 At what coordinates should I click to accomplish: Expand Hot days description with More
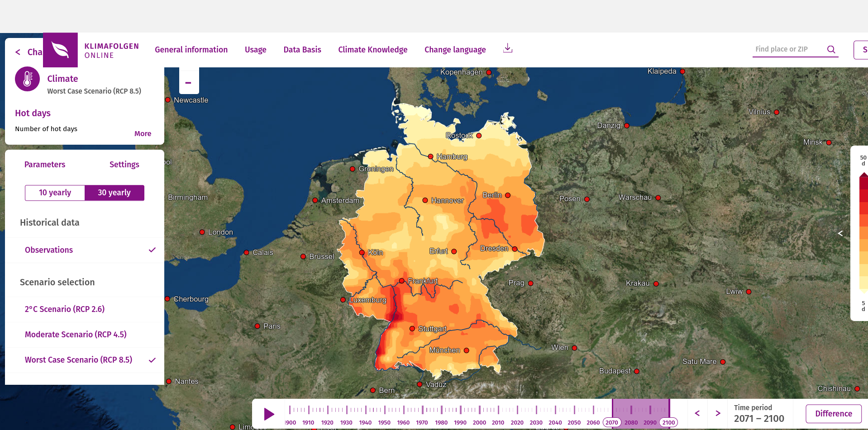click(x=143, y=133)
